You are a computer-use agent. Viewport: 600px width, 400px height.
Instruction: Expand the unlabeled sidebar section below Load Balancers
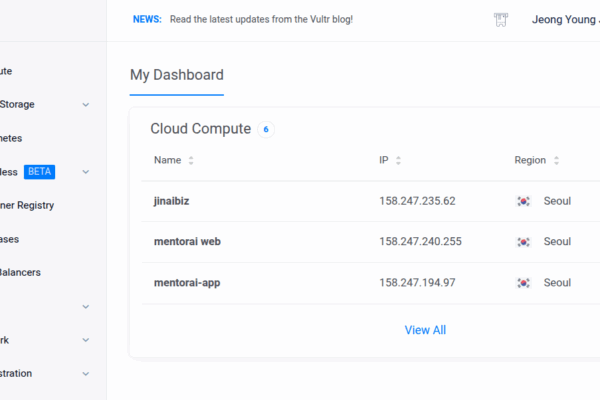click(86, 307)
